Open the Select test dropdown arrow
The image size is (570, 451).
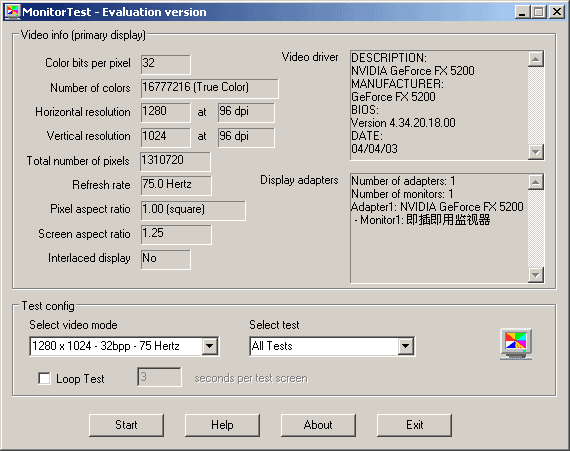click(x=406, y=346)
